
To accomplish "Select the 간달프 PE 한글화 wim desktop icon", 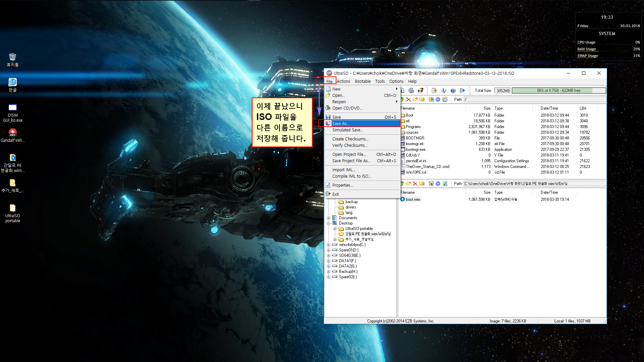I will pyautogui.click(x=13, y=163).
